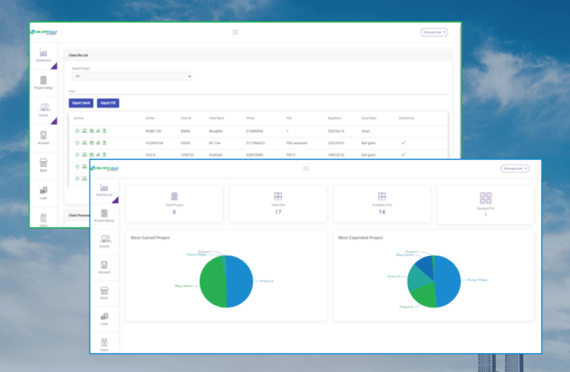The height and width of the screenshot is (372, 570).
Task: Sort by the Deed Active column header
Action: 406,118
